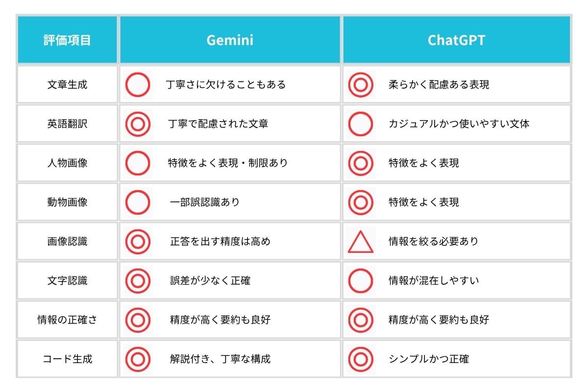The width and height of the screenshot is (588, 392).
Task: Click the Gemini single-circle icon for 文章生成
Action: click(x=138, y=85)
